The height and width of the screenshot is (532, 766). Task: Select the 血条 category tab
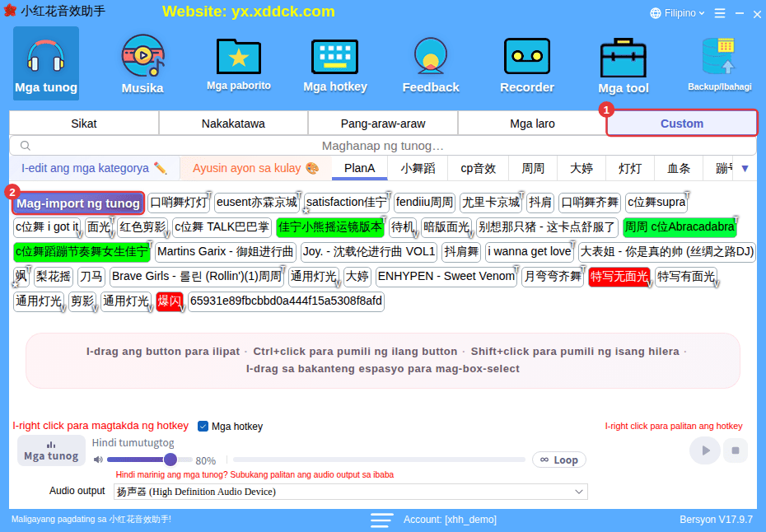click(679, 169)
